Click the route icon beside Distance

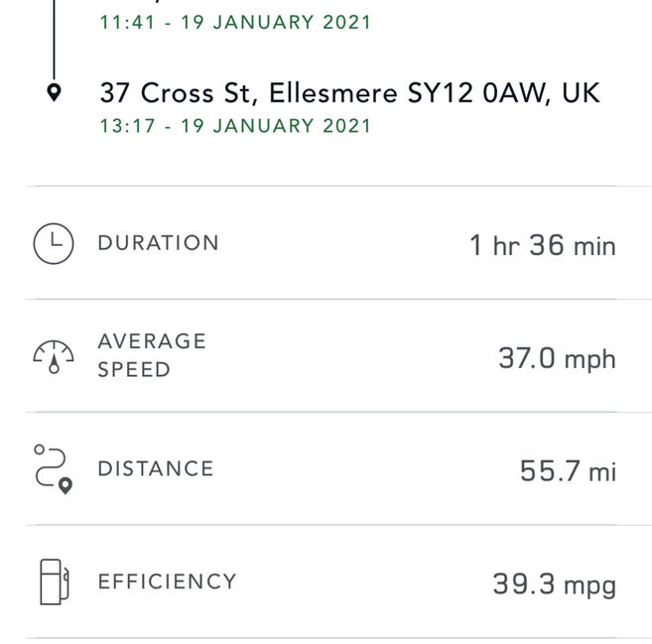[53, 469]
